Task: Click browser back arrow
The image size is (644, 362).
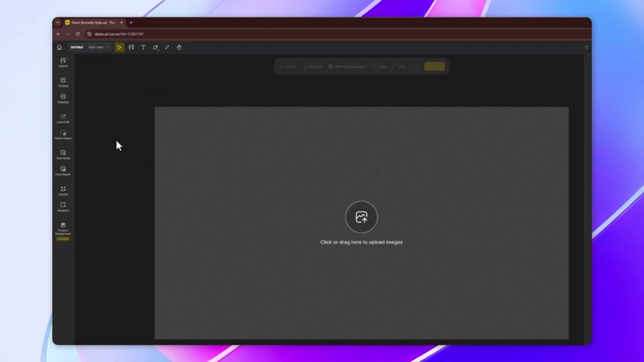Action: (x=58, y=34)
